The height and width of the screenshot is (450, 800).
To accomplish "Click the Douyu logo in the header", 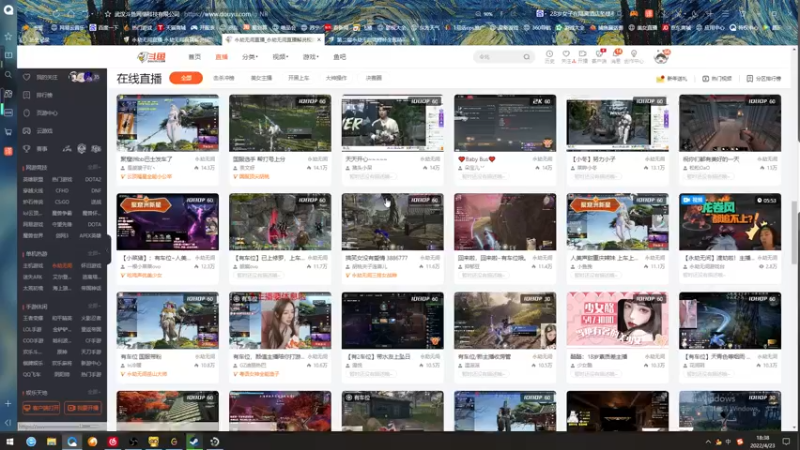I will tap(152, 57).
